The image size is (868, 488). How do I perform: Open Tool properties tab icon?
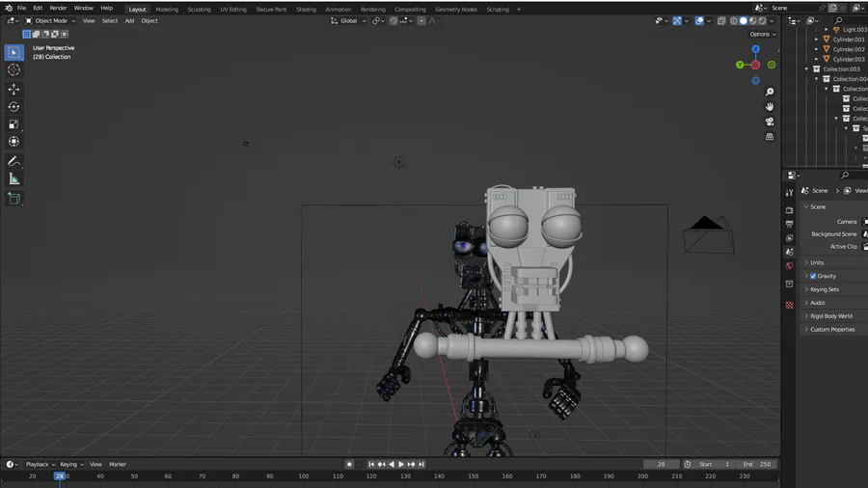(789, 193)
